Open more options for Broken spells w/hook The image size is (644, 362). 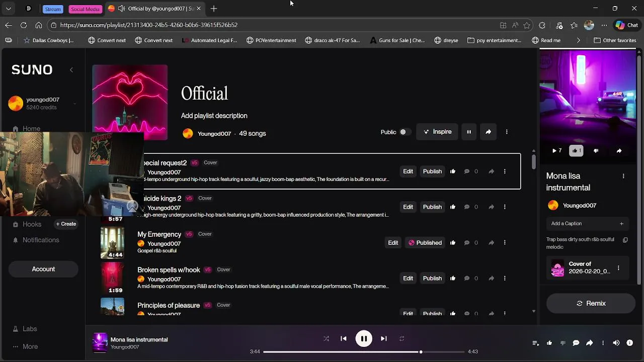pos(505,279)
